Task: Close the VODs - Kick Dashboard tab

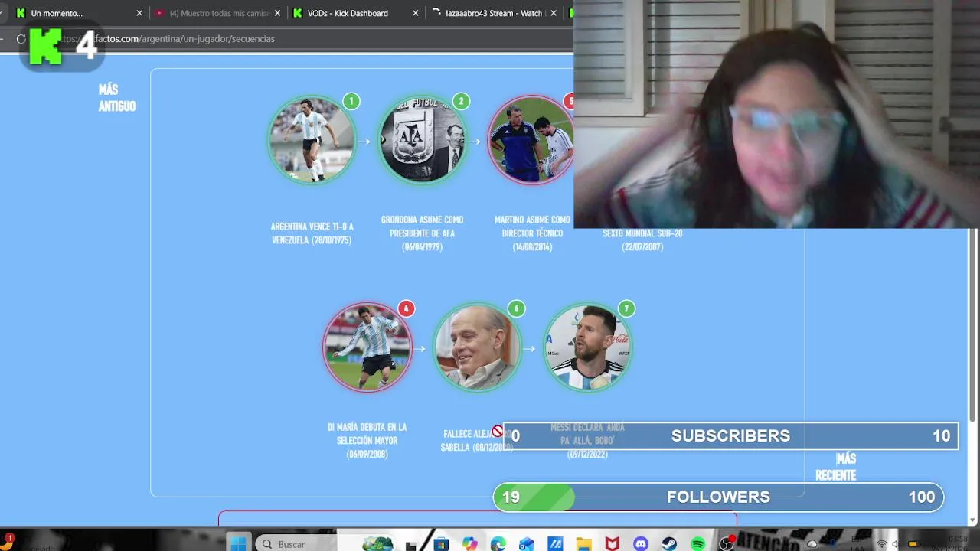Action: [x=416, y=13]
